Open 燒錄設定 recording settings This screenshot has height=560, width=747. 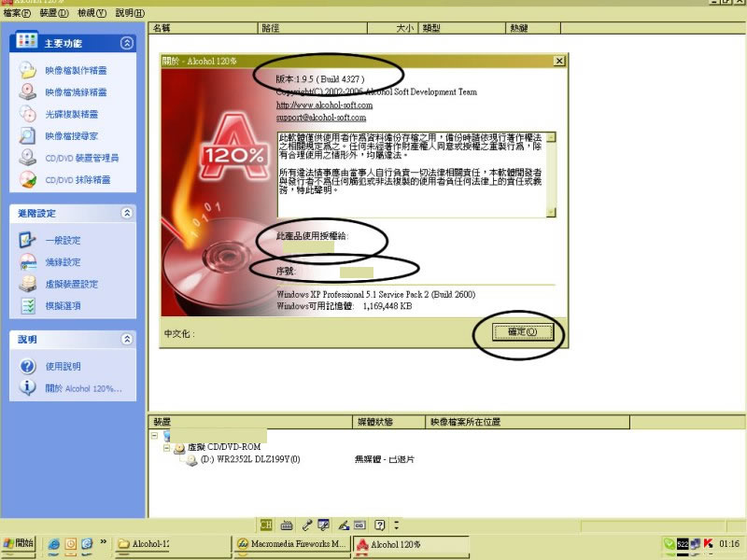point(63,262)
